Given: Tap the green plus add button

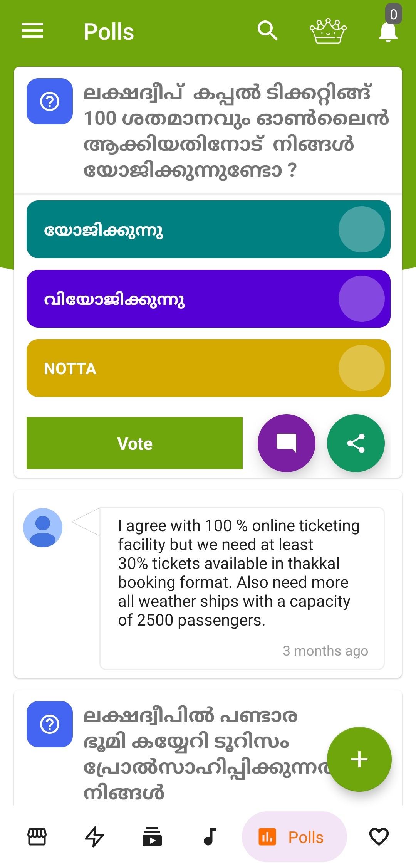Looking at the screenshot, I should pyautogui.click(x=359, y=759).
